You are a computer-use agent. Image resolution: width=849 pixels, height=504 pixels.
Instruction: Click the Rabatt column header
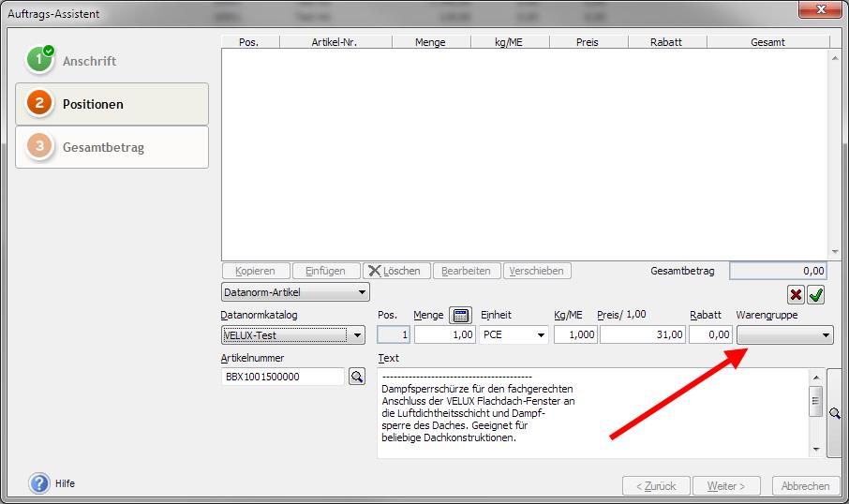pyautogui.click(x=666, y=42)
